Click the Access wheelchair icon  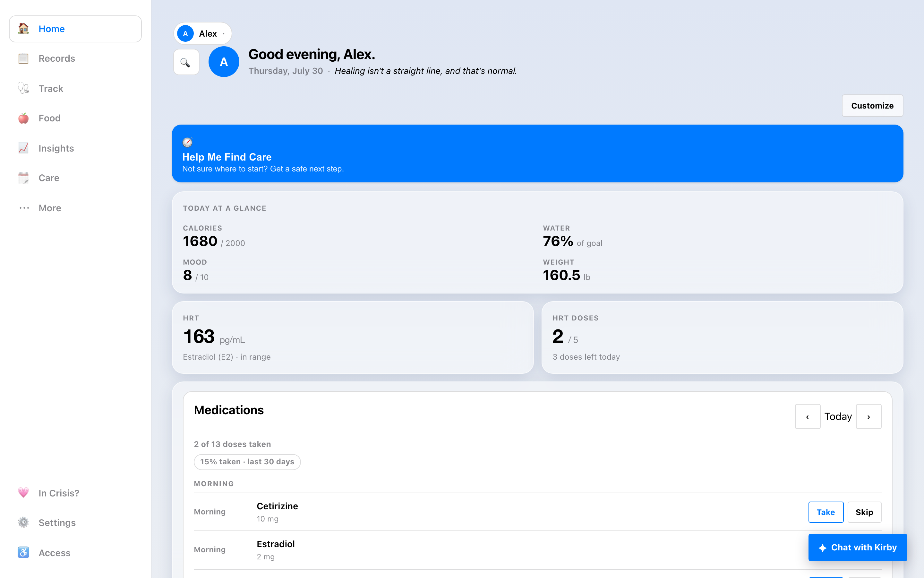[23, 552]
